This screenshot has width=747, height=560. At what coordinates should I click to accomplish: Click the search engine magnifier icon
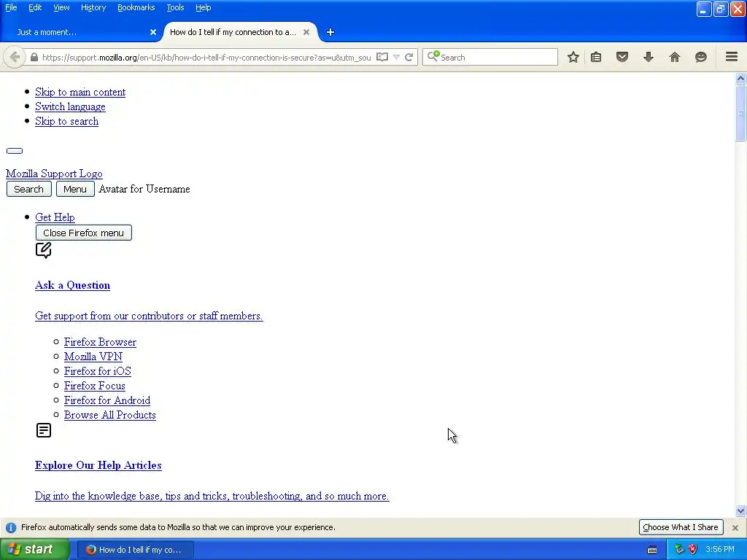pyautogui.click(x=433, y=57)
